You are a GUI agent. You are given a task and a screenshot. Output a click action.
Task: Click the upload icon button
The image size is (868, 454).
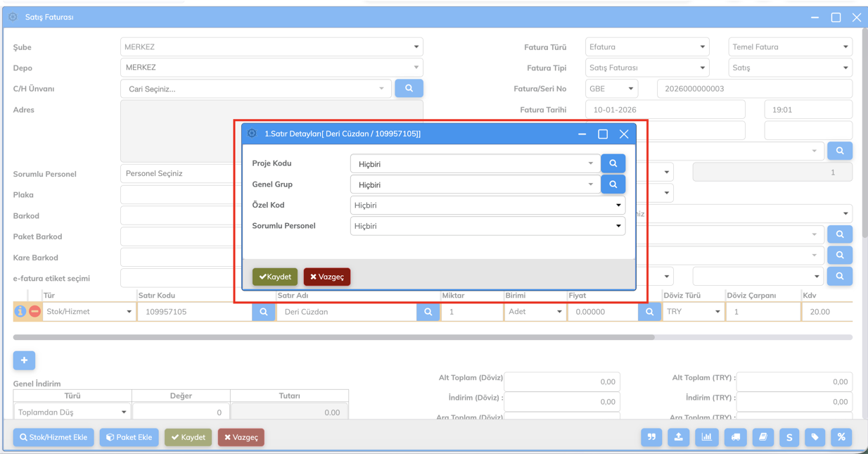678,437
